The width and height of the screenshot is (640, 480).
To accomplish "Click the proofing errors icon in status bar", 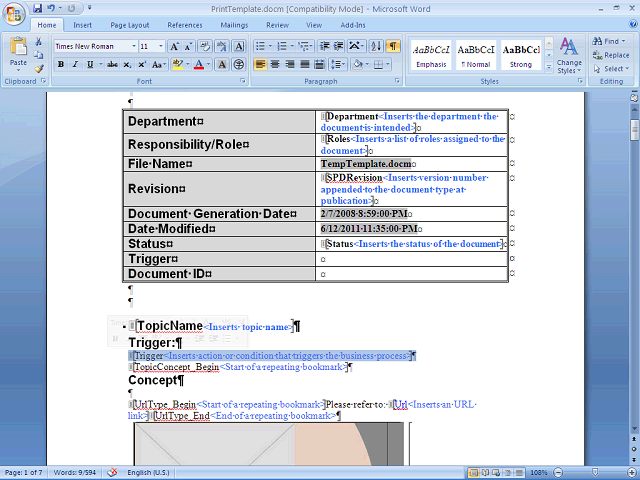I will coord(112,472).
